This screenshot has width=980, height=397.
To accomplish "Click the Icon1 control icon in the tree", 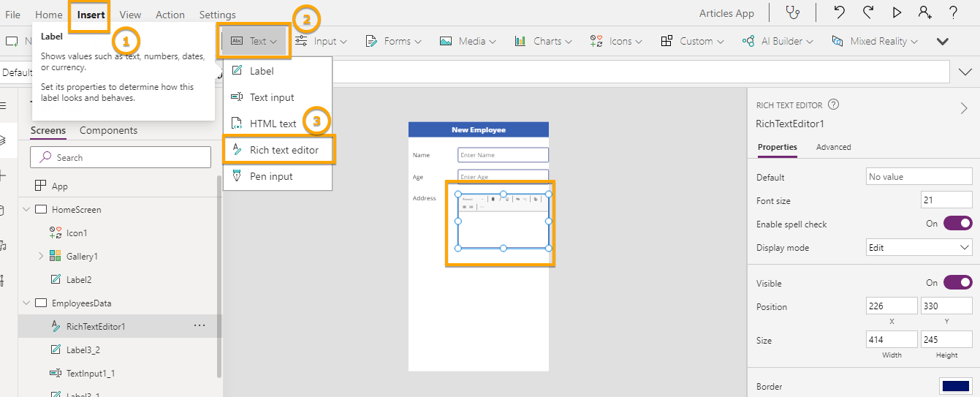I will (x=56, y=232).
